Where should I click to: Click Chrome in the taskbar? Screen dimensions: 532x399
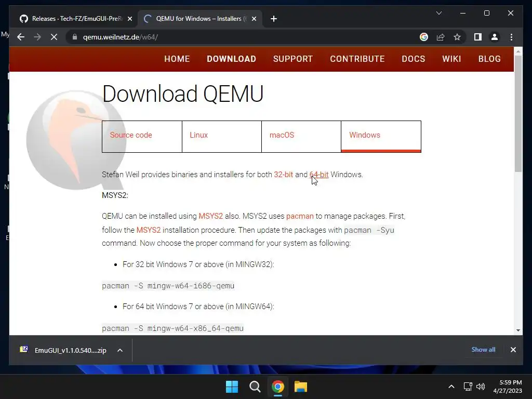[277, 387]
